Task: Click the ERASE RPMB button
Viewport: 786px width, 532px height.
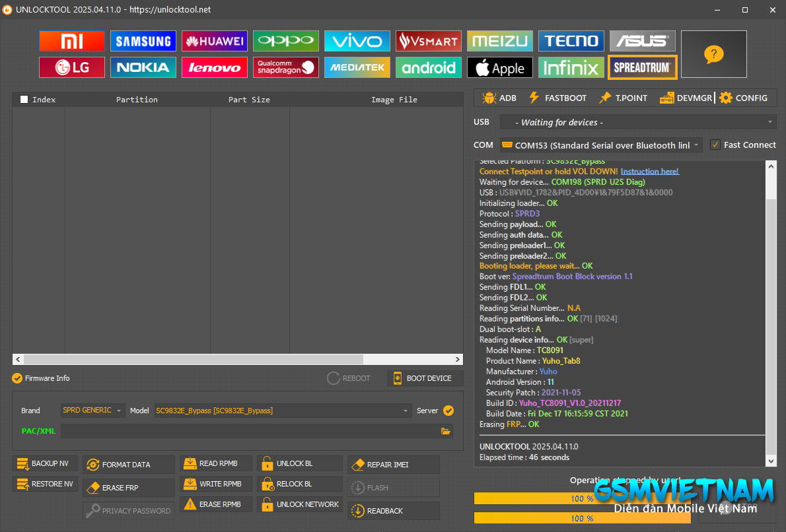Action: [x=216, y=504]
